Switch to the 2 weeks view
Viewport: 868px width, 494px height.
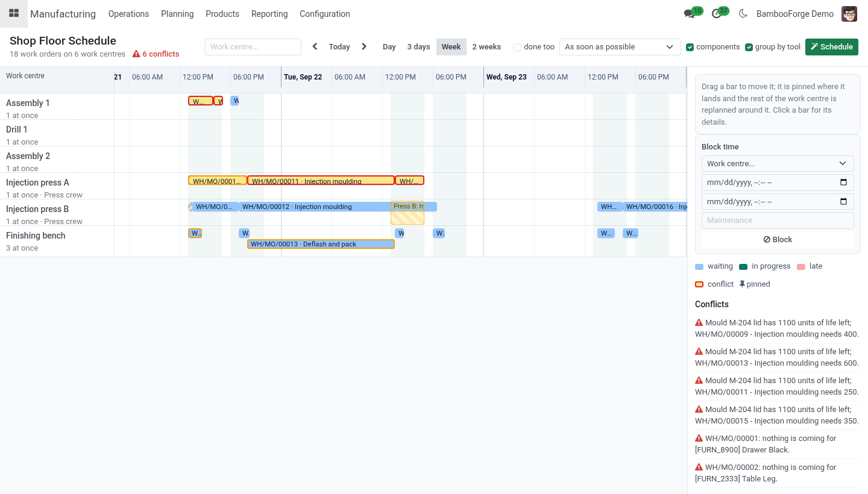coord(486,46)
